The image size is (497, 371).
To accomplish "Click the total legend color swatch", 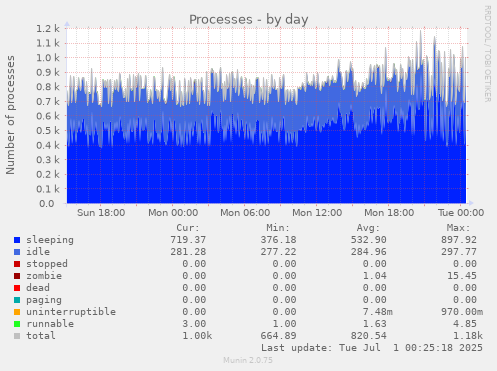I will 17,336.
